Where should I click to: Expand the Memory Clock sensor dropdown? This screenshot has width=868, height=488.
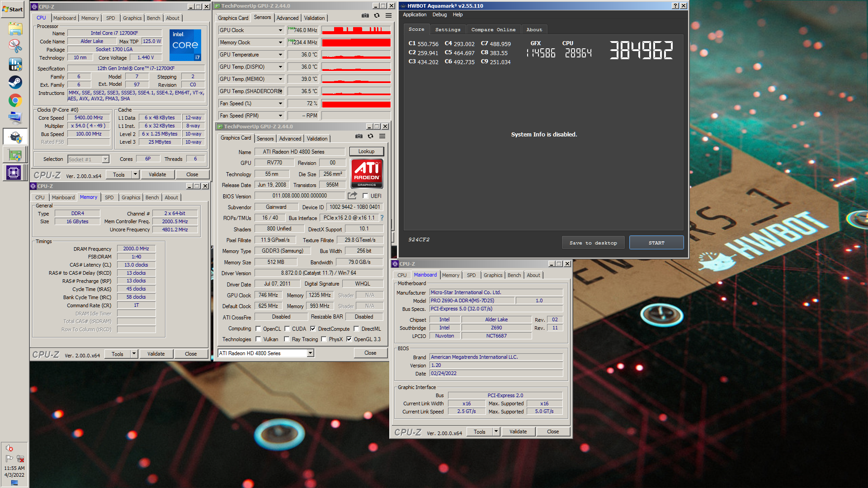(x=280, y=42)
